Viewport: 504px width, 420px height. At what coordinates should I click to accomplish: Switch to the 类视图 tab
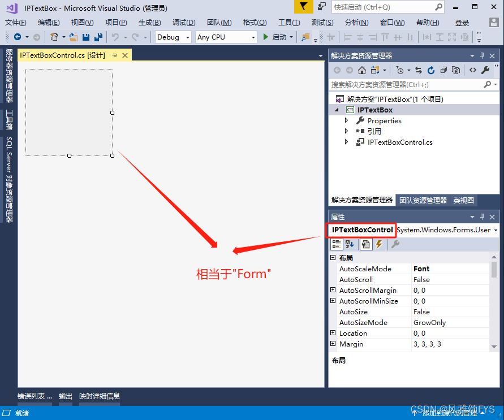464,200
